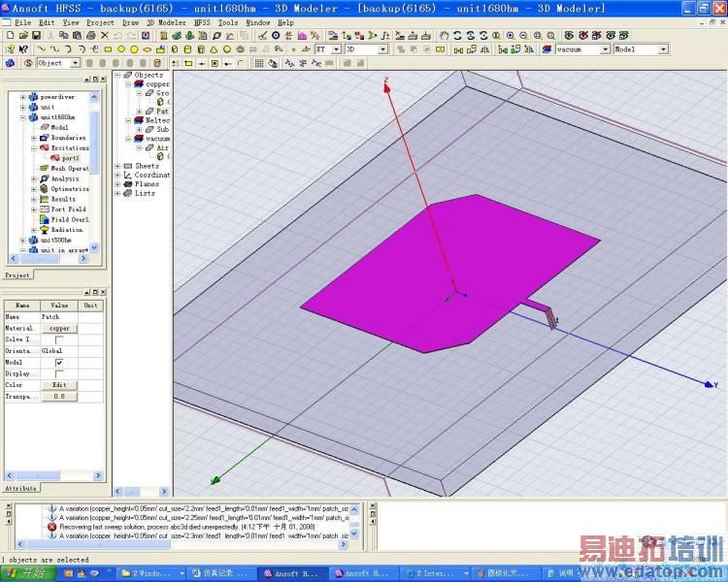Click the Print icon in toolbar
Image resolution: width=728 pixels, height=582 pixels.
click(91, 35)
